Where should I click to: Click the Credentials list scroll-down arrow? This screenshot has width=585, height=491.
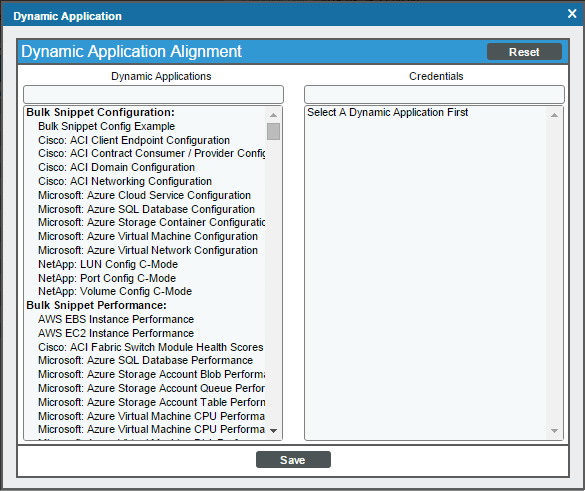554,431
